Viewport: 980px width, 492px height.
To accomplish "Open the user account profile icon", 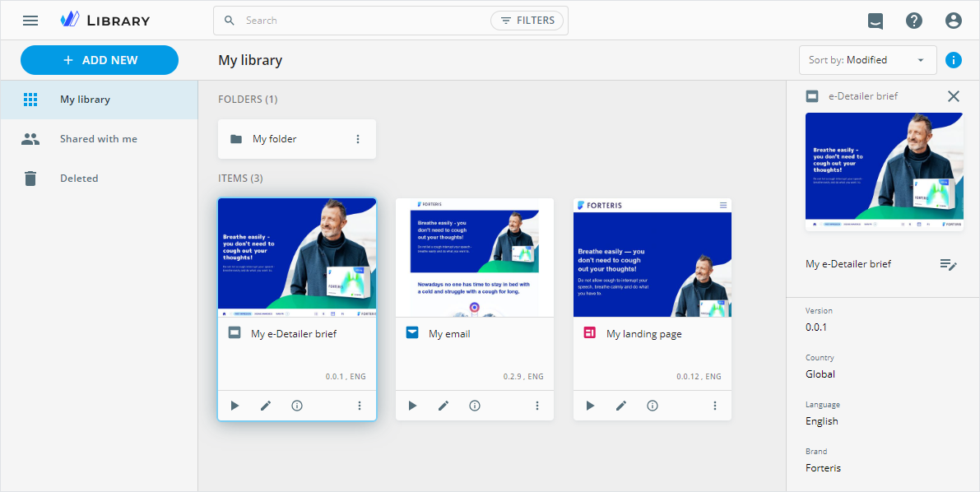I will click(954, 21).
